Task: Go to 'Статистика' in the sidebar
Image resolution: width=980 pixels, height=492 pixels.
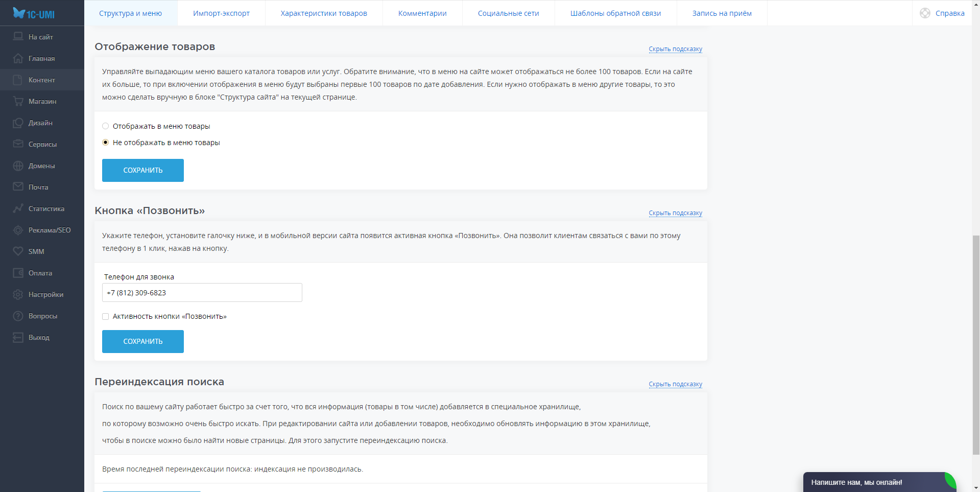Action: (x=42, y=208)
